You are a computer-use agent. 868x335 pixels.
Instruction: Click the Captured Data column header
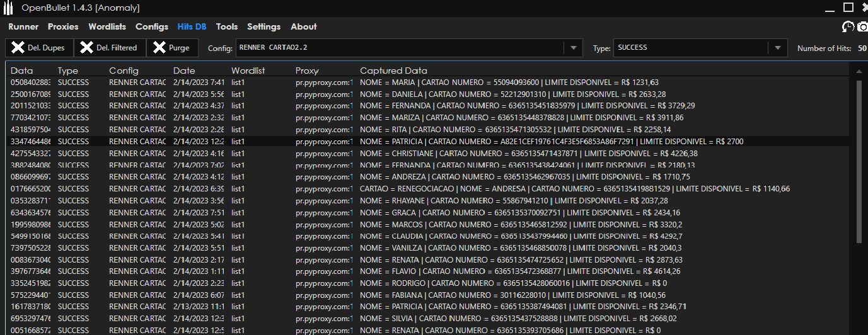coord(393,71)
